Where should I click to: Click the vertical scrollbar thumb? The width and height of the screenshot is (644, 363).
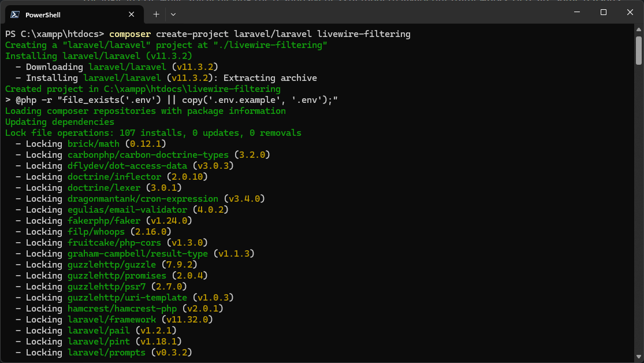click(x=639, y=50)
